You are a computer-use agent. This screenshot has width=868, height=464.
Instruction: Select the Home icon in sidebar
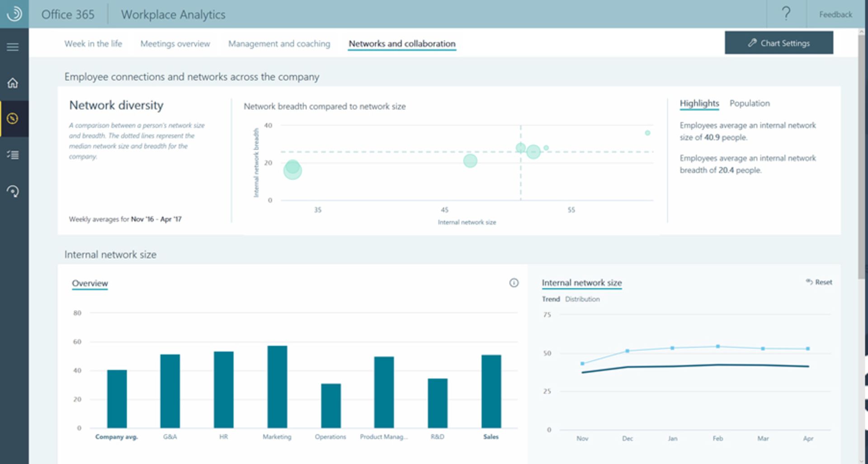pos(13,83)
